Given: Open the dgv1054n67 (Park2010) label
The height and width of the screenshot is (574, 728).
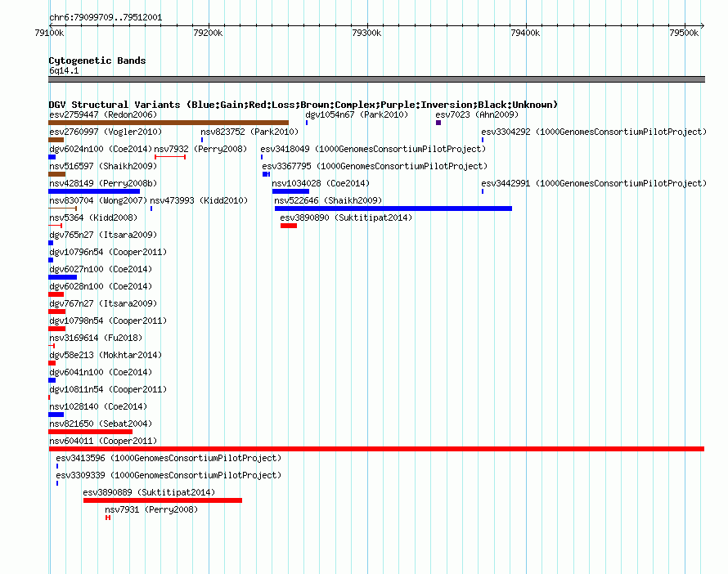Looking at the screenshot, I should [357, 114].
